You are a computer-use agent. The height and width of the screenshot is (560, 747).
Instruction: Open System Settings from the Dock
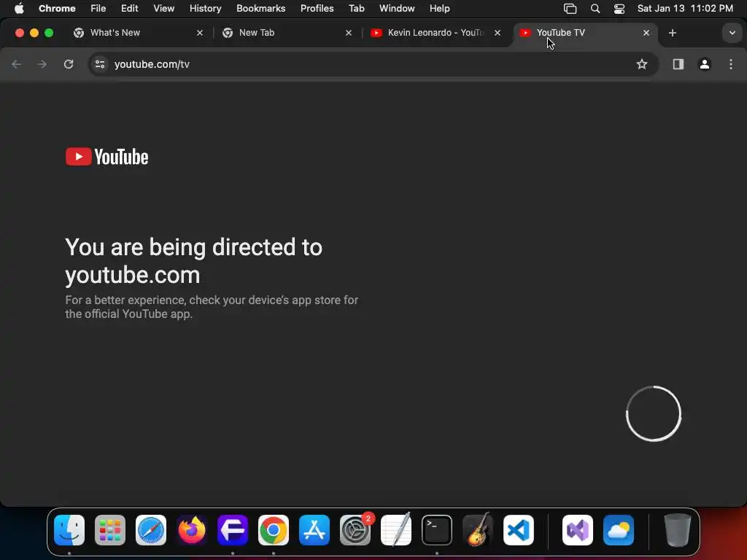pos(355,530)
